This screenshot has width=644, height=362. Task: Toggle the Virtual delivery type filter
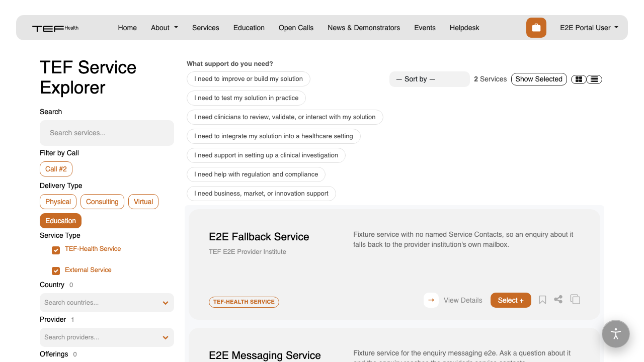pyautogui.click(x=143, y=202)
